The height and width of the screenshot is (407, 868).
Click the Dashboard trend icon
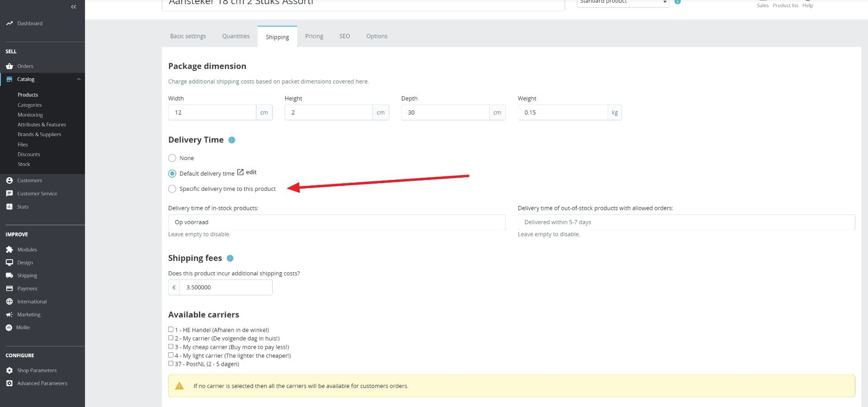pyautogui.click(x=9, y=23)
